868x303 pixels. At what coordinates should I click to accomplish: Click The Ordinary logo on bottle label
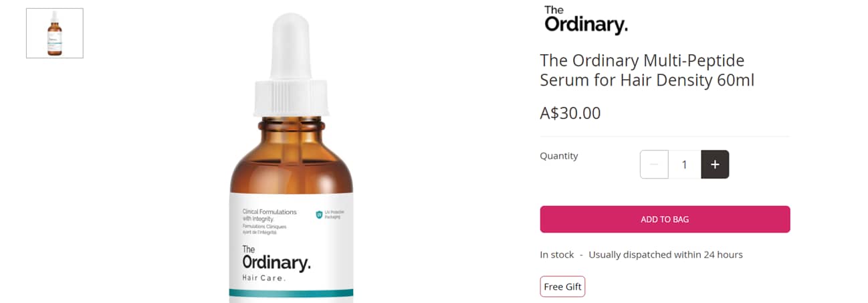[x=276, y=258]
